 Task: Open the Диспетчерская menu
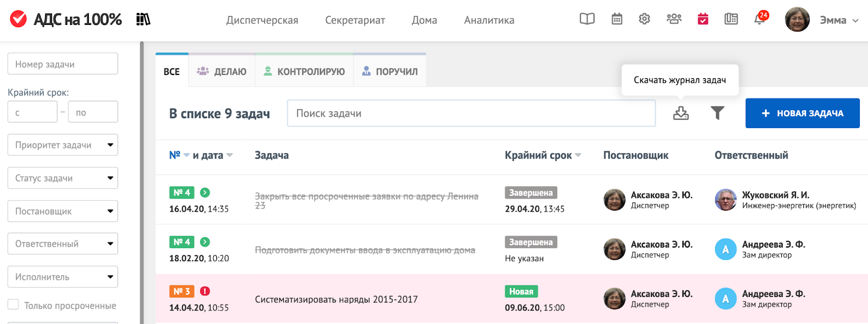[262, 20]
